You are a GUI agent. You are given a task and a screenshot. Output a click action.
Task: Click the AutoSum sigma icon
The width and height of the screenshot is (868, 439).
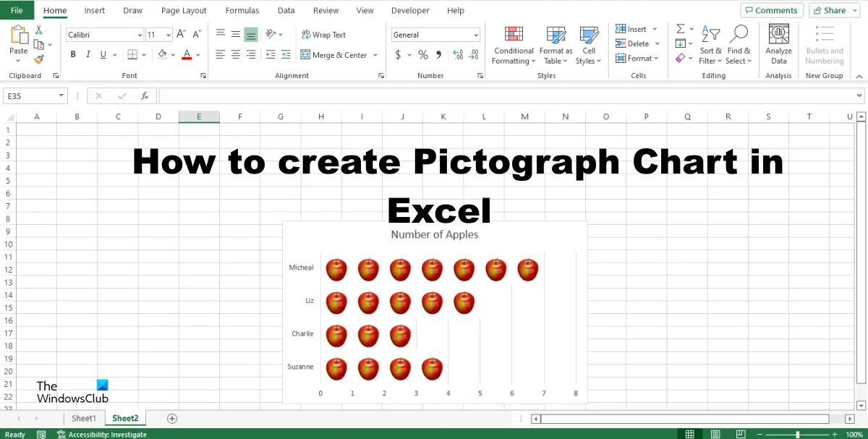pyautogui.click(x=681, y=29)
